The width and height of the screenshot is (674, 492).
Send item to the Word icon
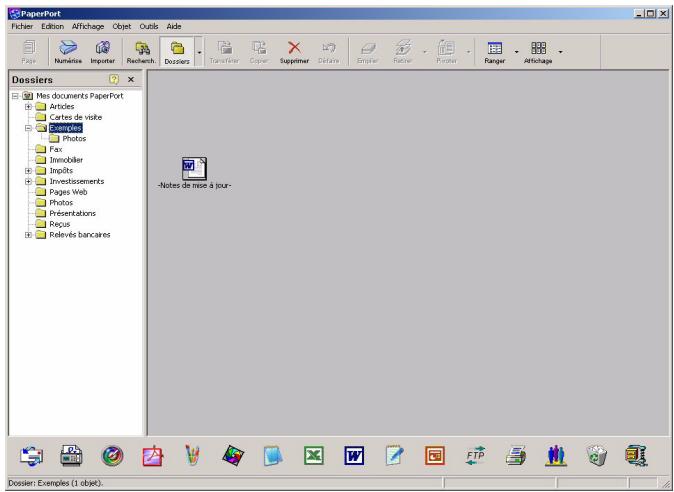click(354, 455)
